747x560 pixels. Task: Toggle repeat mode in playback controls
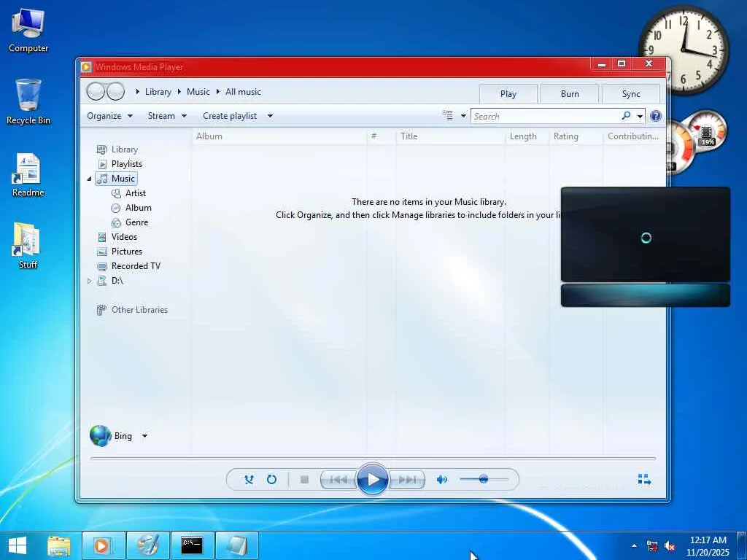click(271, 480)
